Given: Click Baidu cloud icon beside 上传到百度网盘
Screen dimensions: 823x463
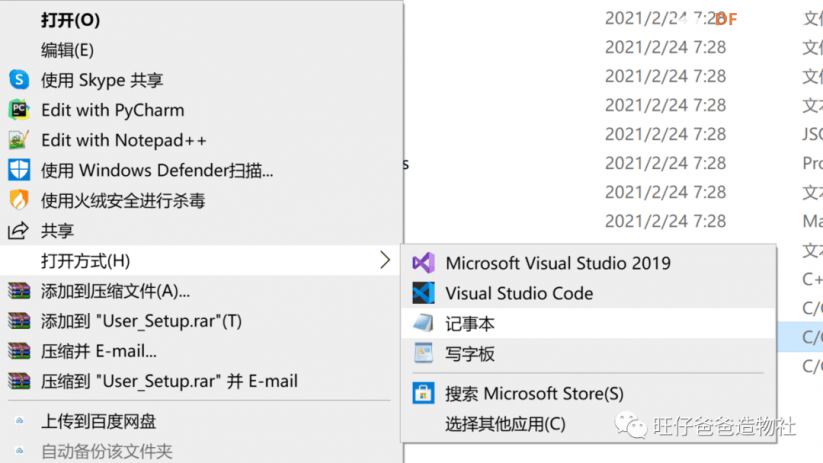Looking at the screenshot, I should [x=19, y=420].
